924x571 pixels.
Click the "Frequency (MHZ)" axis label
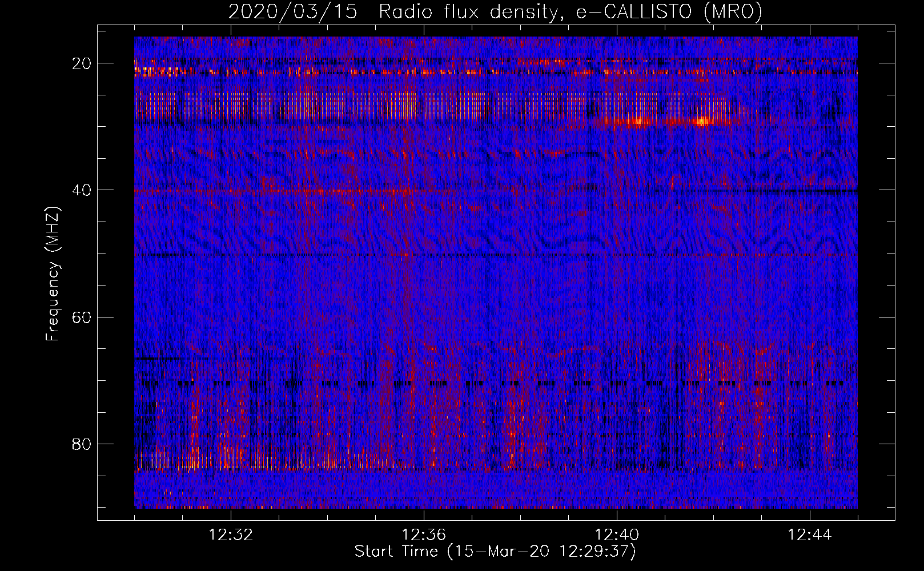pos(53,274)
